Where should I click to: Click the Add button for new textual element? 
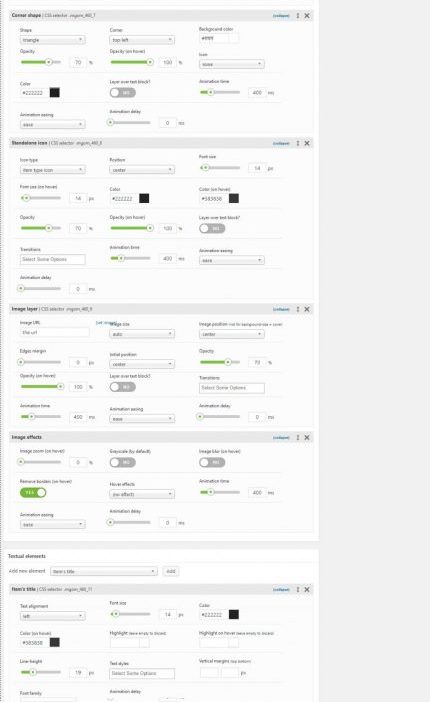tap(171, 571)
